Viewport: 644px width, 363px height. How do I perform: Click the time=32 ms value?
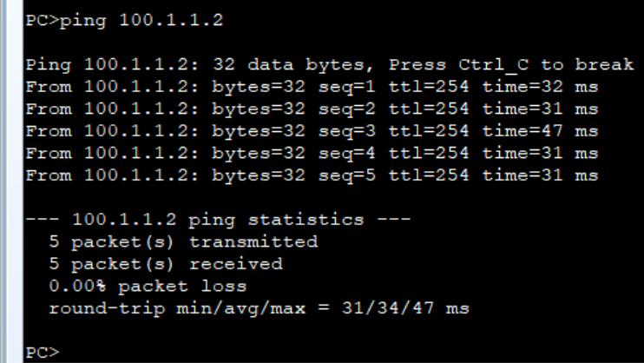[540, 87]
